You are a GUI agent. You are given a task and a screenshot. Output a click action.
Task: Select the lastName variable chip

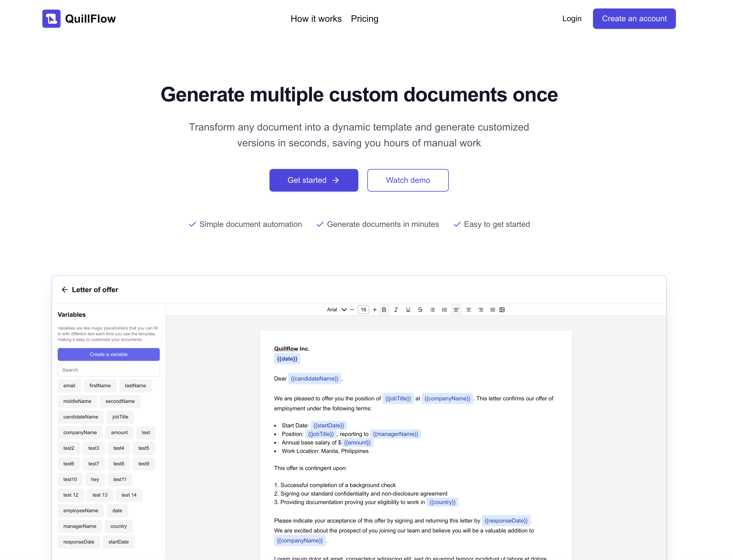(x=135, y=386)
